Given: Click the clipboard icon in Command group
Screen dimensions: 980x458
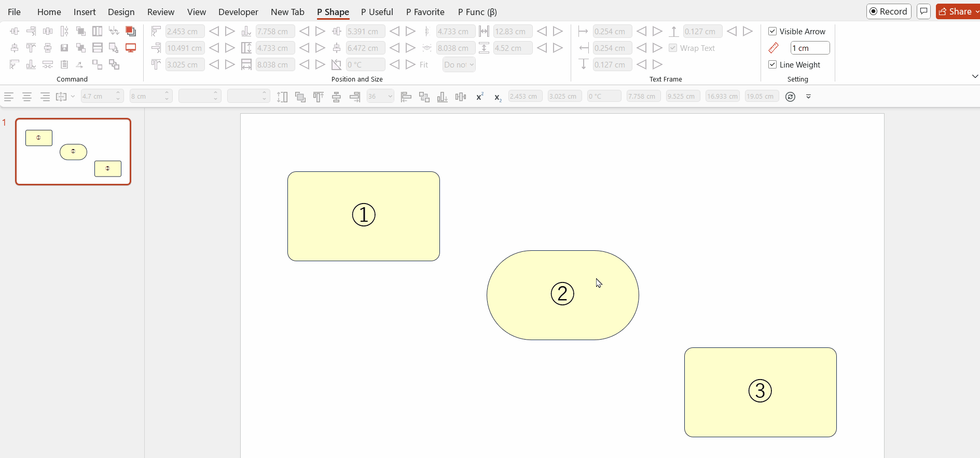Looking at the screenshot, I should click(64, 64).
